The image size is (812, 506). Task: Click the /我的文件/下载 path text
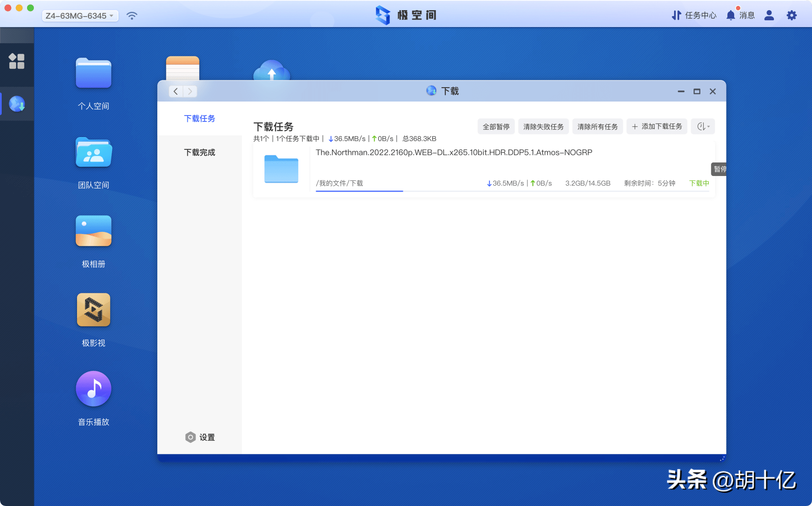coord(339,183)
